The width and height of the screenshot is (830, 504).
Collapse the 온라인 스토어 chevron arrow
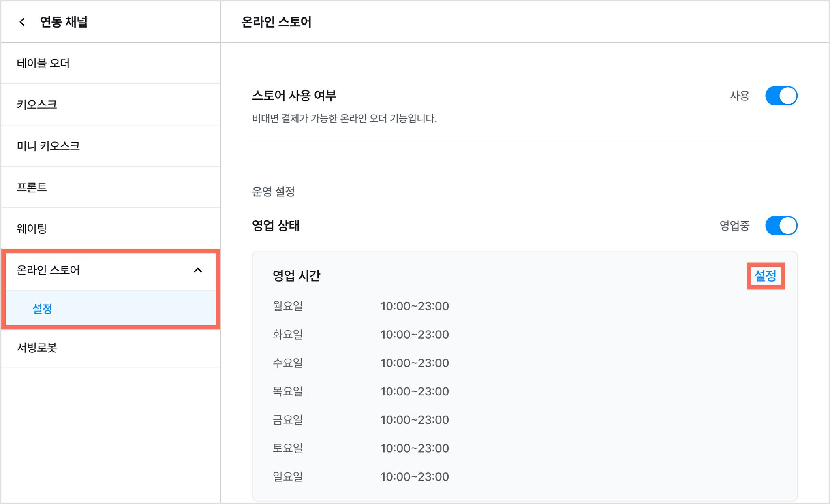[x=198, y=270]
